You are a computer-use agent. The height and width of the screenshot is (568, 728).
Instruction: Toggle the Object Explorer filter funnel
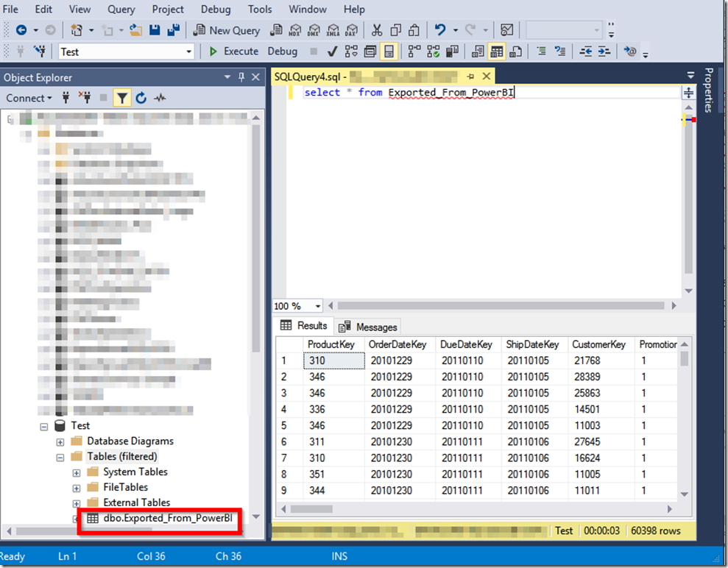(x=121, y=98)
